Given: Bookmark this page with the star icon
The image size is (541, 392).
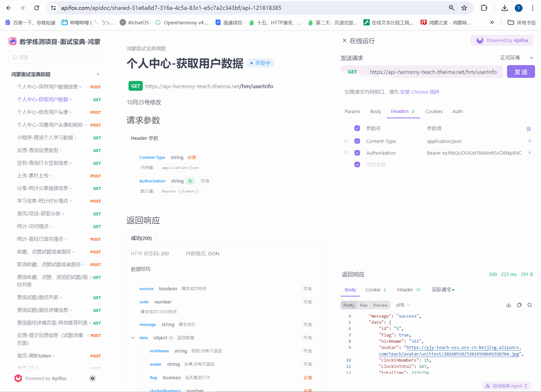Looking at the screenshot, I should (464, 8).
